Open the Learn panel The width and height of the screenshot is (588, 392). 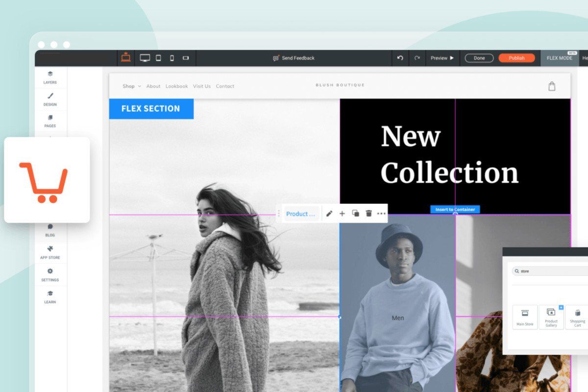(50, 297)
